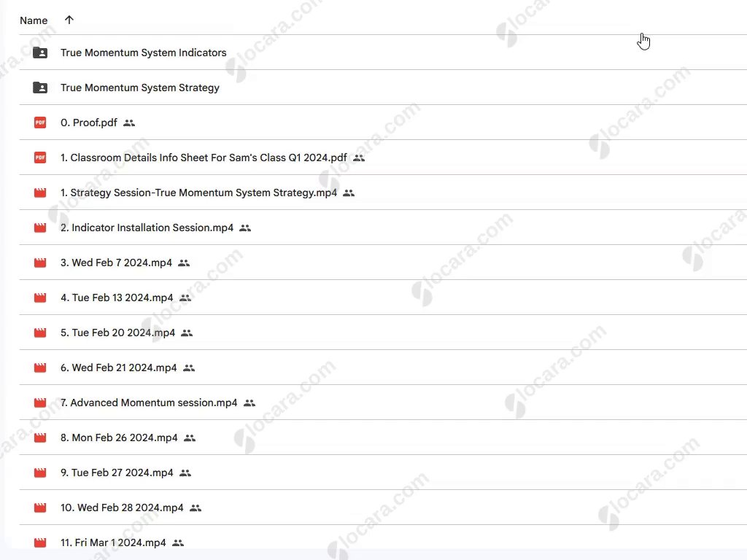Click the Name column header

[x=34, y=20]
